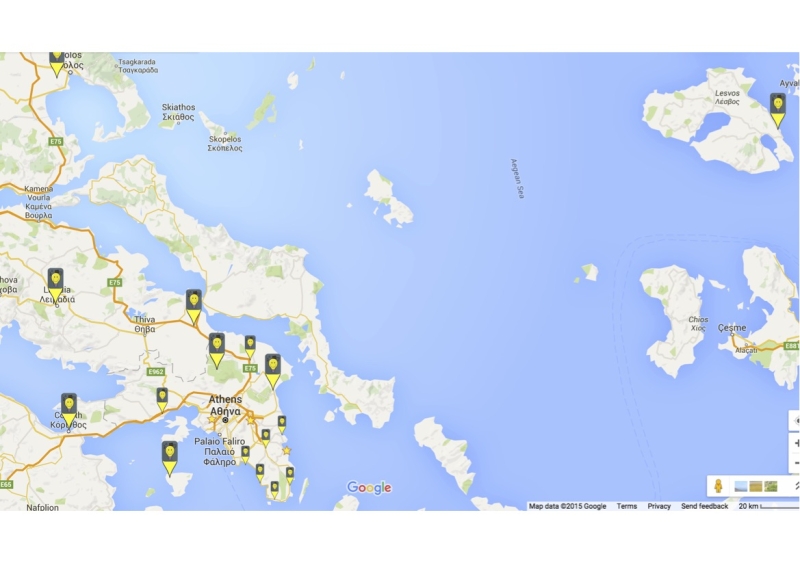
Task: Click the Skopelos island label
Action: pyautogui.click(x=225, y=143)
